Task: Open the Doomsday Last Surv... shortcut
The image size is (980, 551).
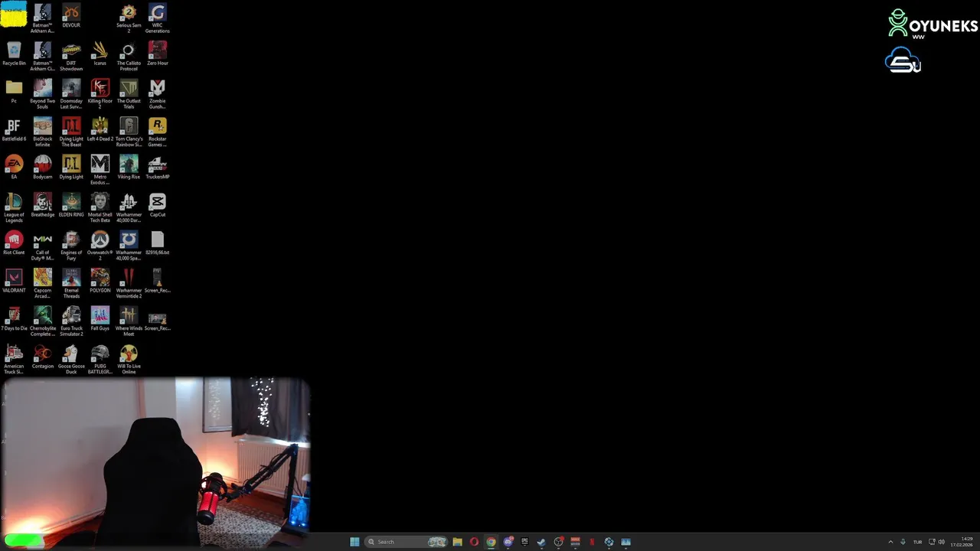Action: point(71,93)
